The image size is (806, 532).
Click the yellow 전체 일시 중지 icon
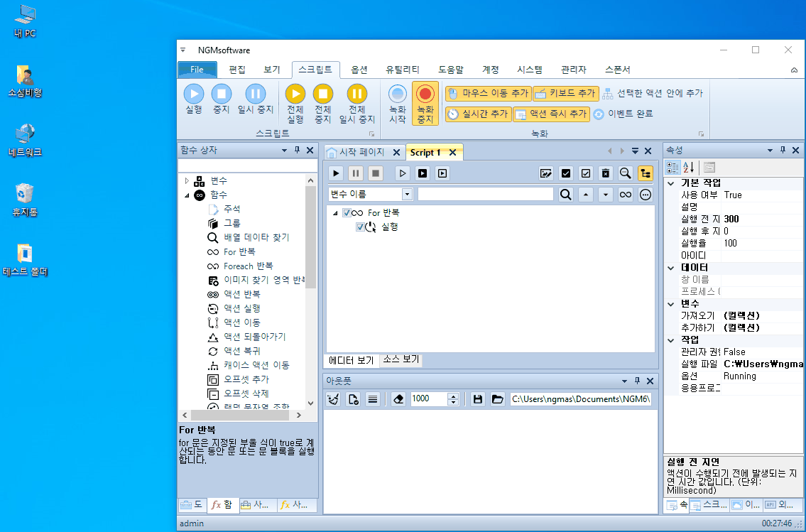coord(357,94)
